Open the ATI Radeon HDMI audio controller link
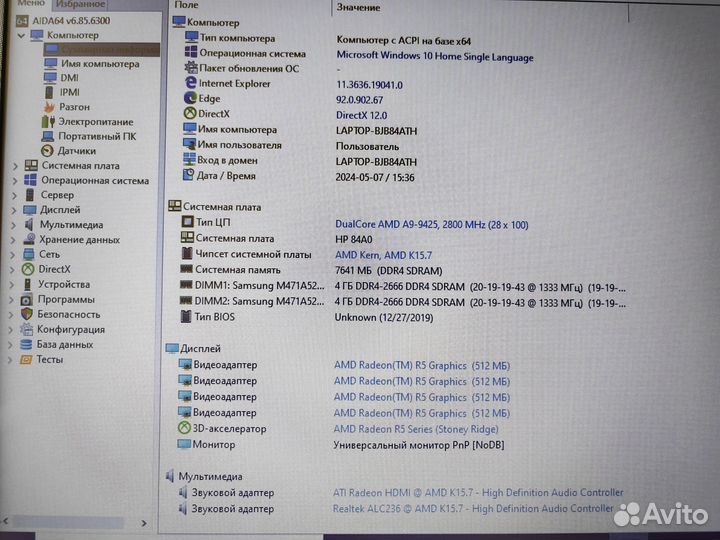Viewport: 720px width, 540px height. [478, 493]
